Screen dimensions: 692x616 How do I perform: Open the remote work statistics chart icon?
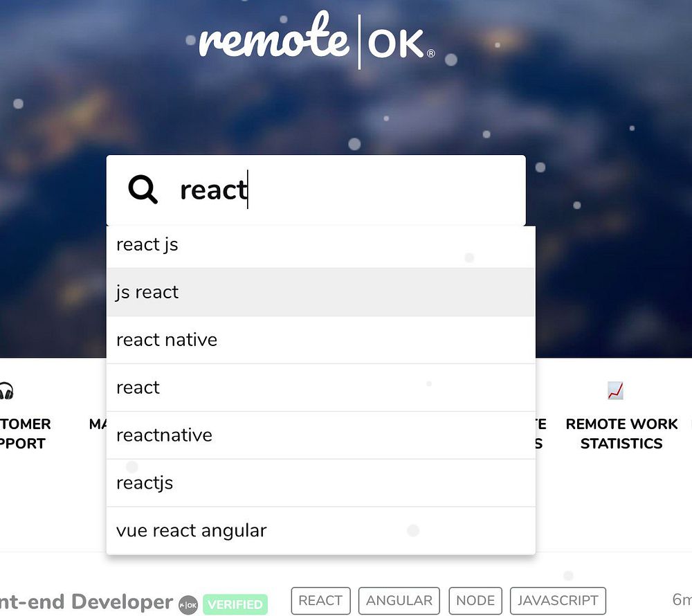coord(614,390)
